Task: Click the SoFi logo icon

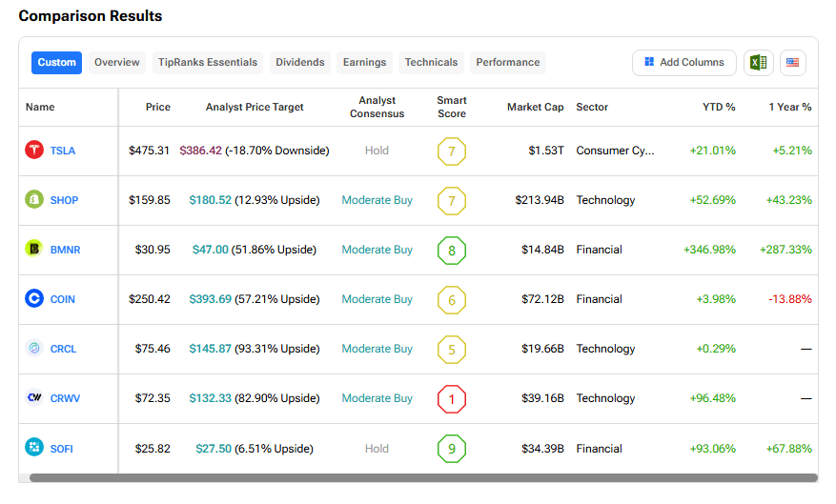Action: point(34,447)
